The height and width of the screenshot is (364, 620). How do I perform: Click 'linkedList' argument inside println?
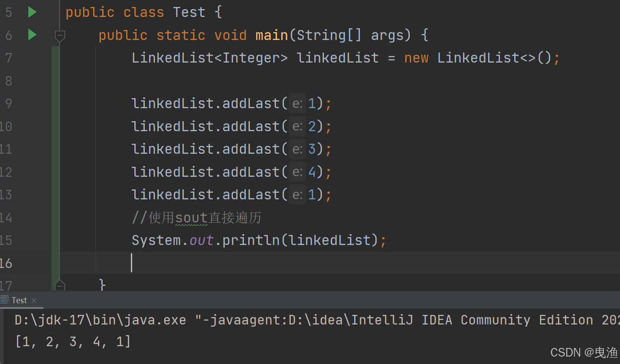pyautogui.click(x=330, y=240)
